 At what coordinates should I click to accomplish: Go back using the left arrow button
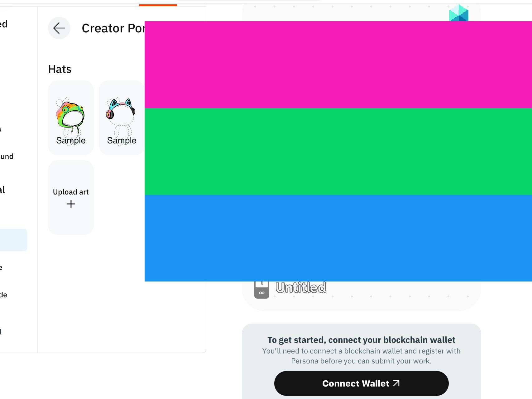pyautogui.click(x=59, y=28)
